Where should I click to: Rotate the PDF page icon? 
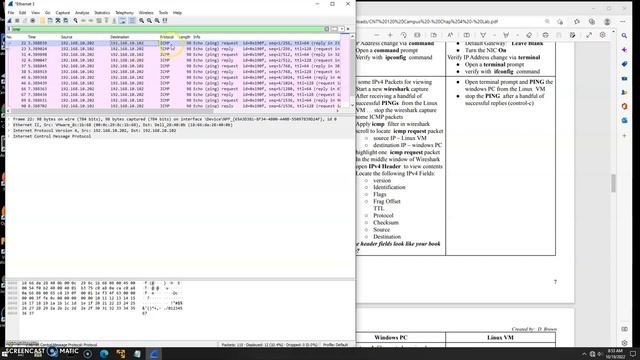coord(404,35)
